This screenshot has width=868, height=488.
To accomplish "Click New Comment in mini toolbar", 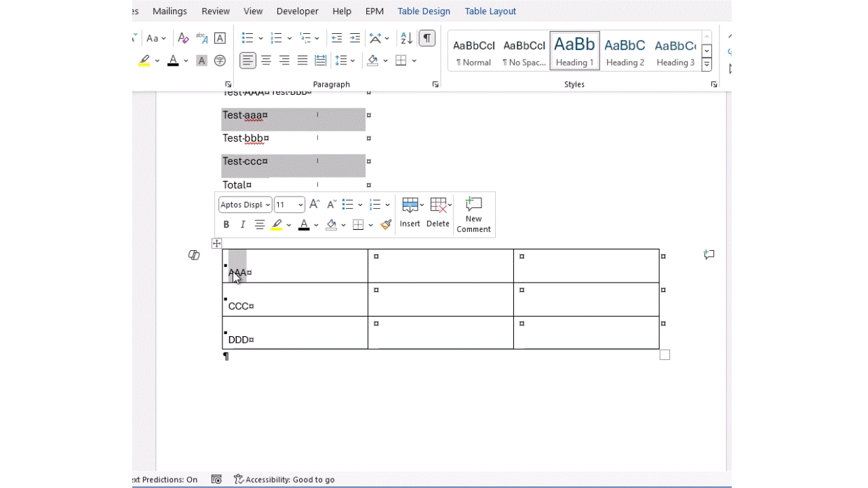I will [473, 215].
